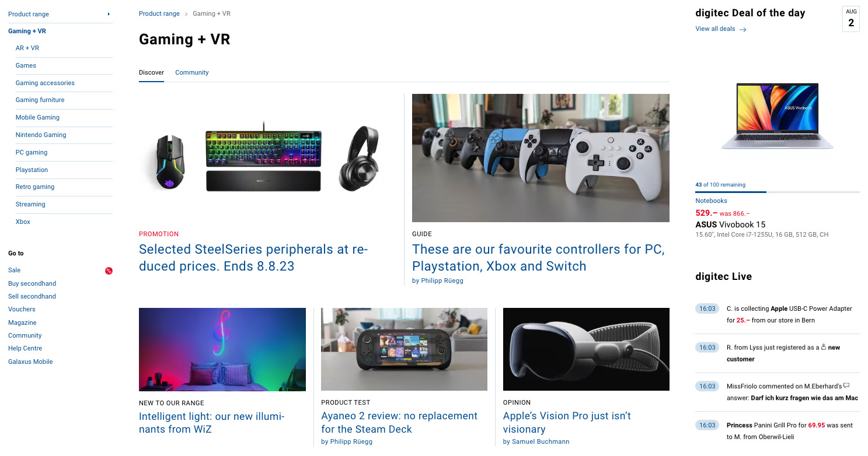Click the arrow next to View all deals
868x456 pixels.
pyautogui.click(x=743, y=29)
